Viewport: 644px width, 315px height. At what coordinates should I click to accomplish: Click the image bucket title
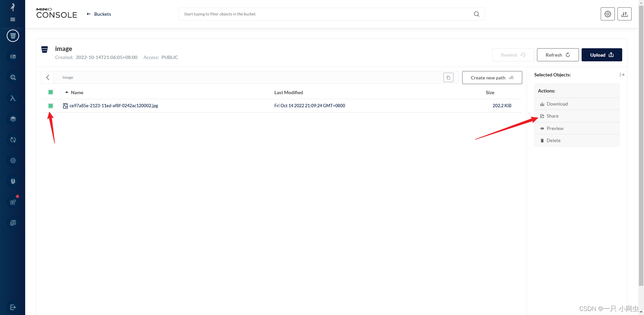pos(63,49)
